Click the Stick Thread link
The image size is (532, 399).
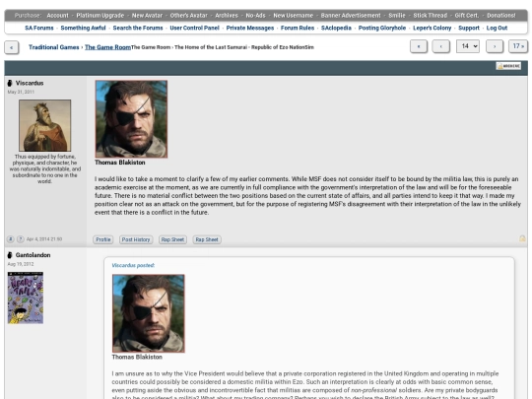coord(431,15)
